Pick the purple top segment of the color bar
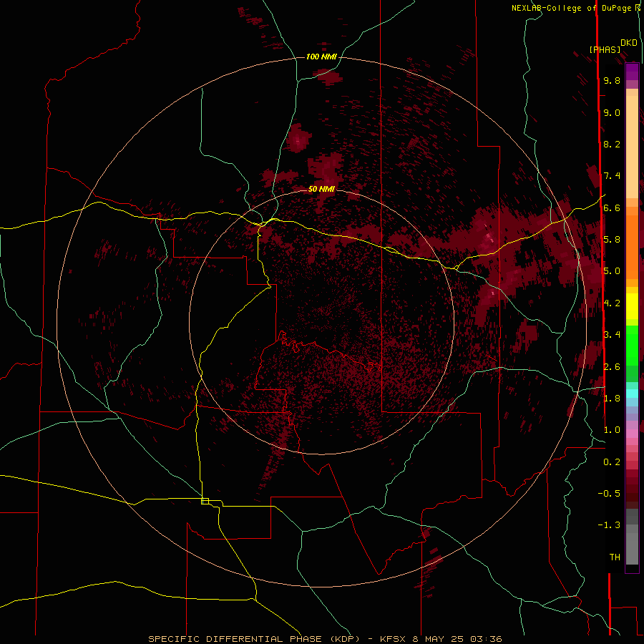Screen dimensions: 644x644 pyautogui.click(x=632, y=72)
